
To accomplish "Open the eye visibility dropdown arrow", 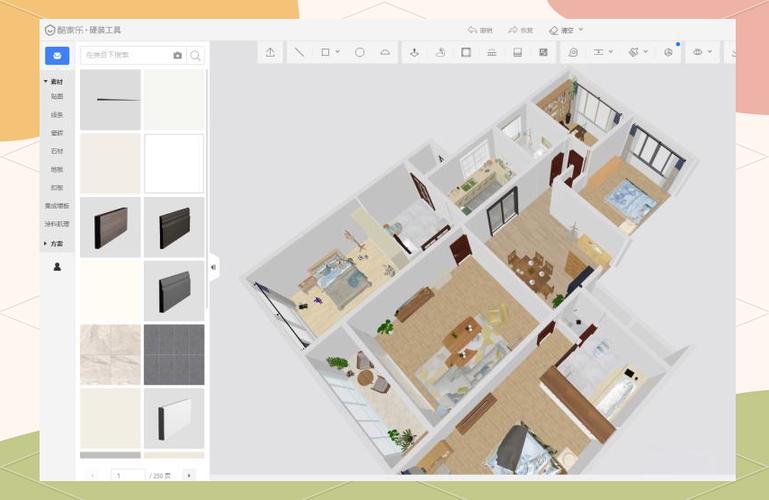I will coord(710,51).
